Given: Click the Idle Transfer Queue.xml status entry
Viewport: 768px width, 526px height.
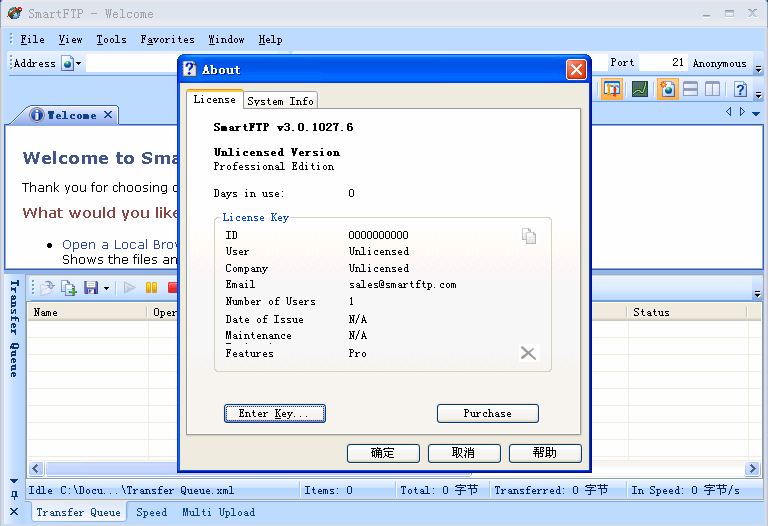Looking at the screenshot, I should (x=131, y=490).
